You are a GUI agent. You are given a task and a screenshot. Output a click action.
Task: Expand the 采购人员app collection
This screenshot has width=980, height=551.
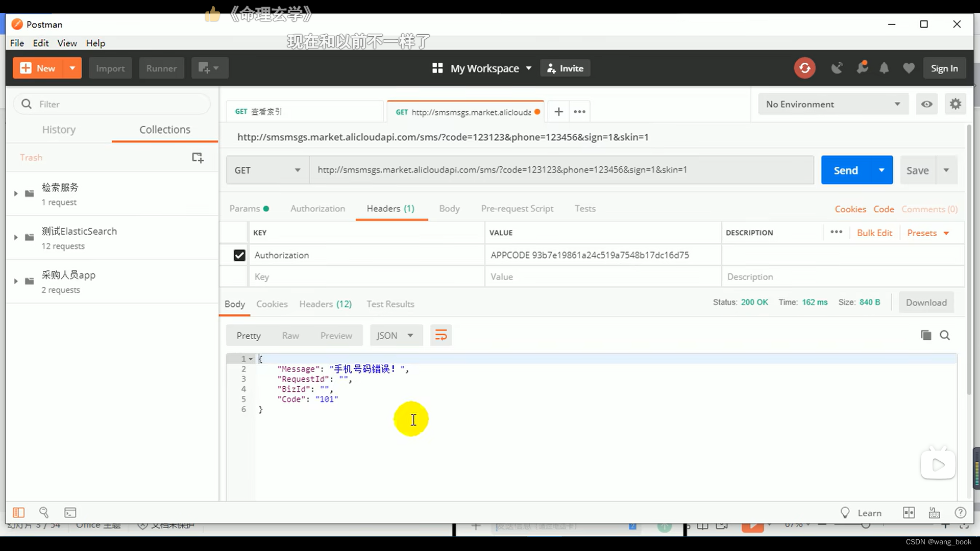(16, 281)
